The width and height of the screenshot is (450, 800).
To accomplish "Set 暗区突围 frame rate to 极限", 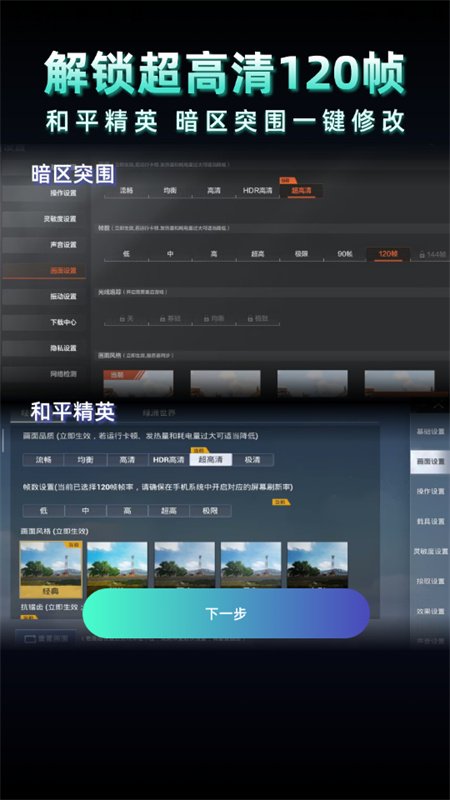I will [301, 254].
